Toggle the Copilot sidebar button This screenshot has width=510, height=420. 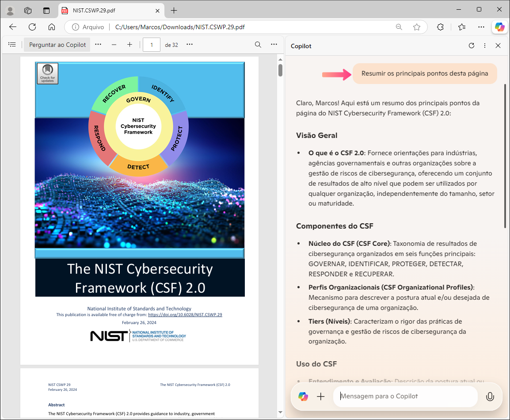[x=500, y=27]
